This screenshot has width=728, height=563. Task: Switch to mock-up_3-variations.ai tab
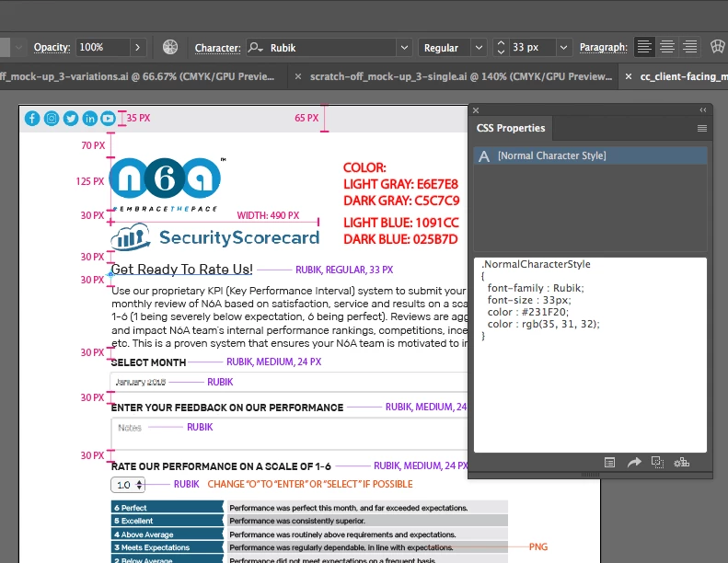pos(137,76)
